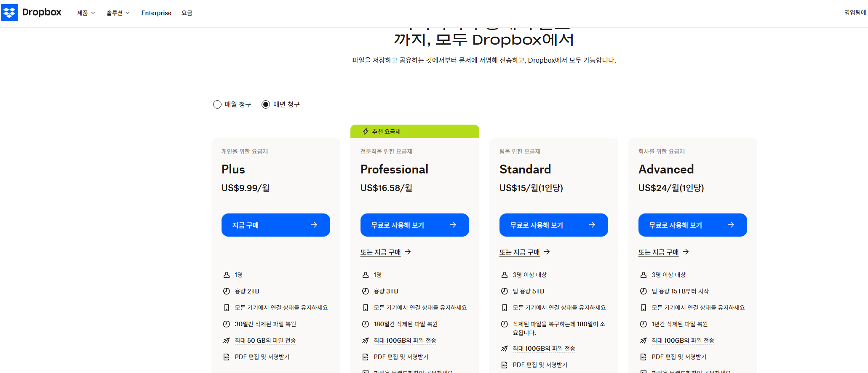Click the US$24/월(1인당) price text
The height and width of the screenshot is (373, 868).
671,188
